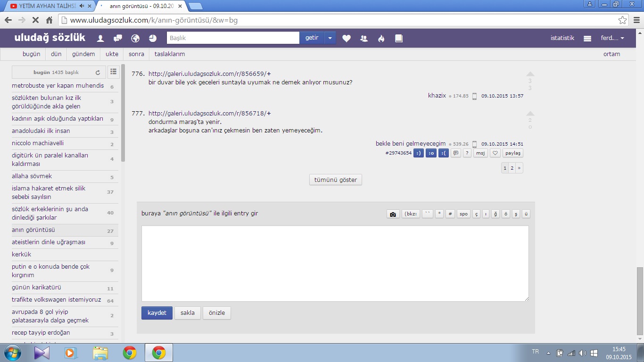
Task: Bookmark this page with the star icon
Action: pos(623,20)
